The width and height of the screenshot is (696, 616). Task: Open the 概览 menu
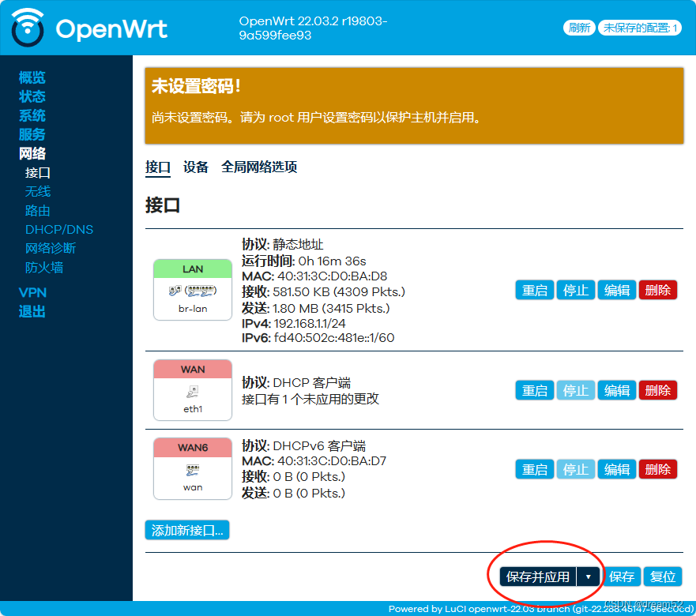(x=32, y=77)
